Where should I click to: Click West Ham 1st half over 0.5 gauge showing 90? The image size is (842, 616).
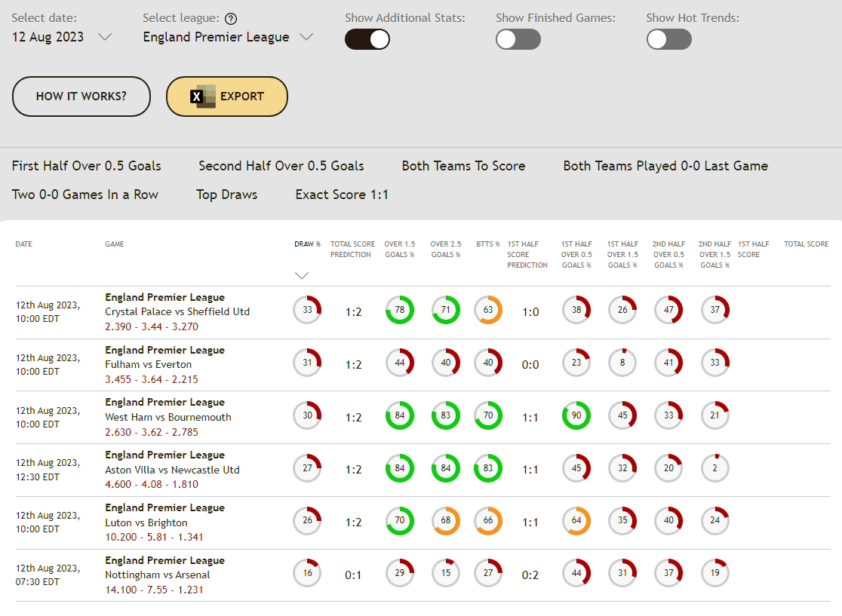[x=576, y=415]
